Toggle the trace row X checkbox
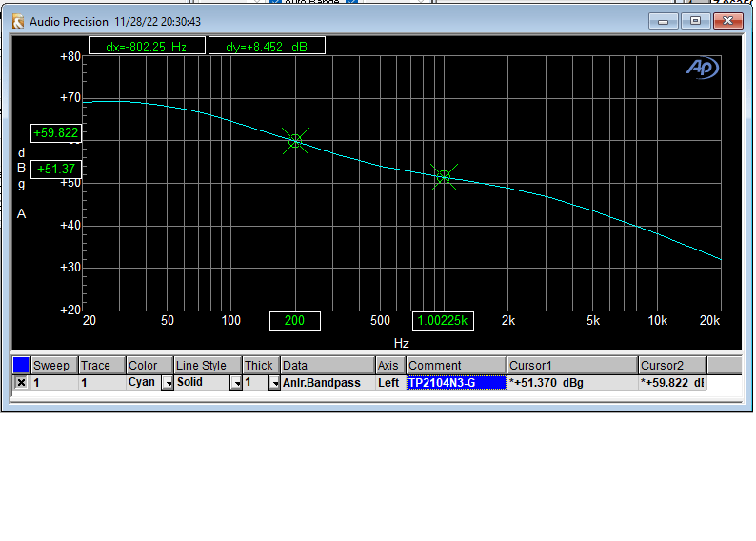This screenshot has width=756, height=541. tap(21, 383)
